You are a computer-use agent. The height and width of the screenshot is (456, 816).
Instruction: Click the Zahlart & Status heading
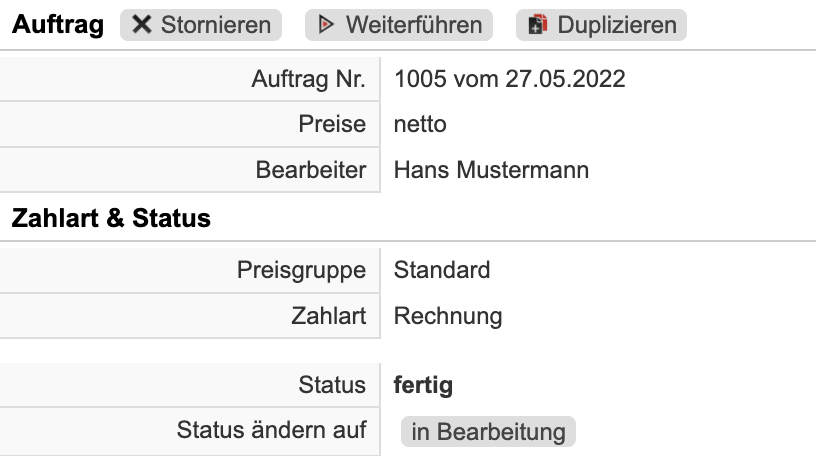(x=110, y=219)
